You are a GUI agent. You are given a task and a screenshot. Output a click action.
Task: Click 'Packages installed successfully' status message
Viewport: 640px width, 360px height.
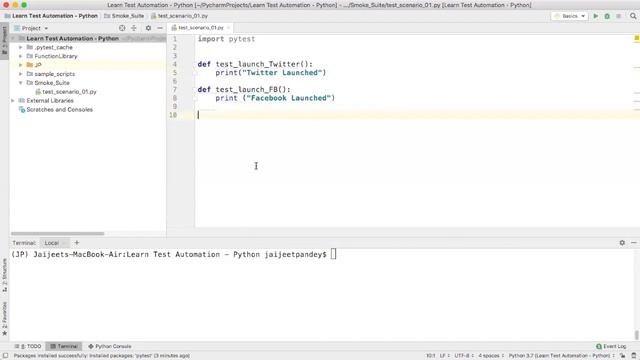pos(102,356)
